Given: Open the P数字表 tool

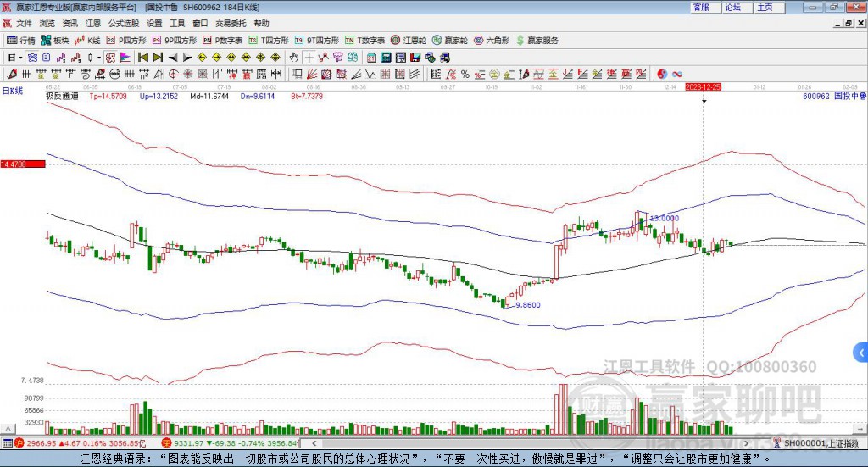Looking at the screenshot, I should (x=223, y=41).
